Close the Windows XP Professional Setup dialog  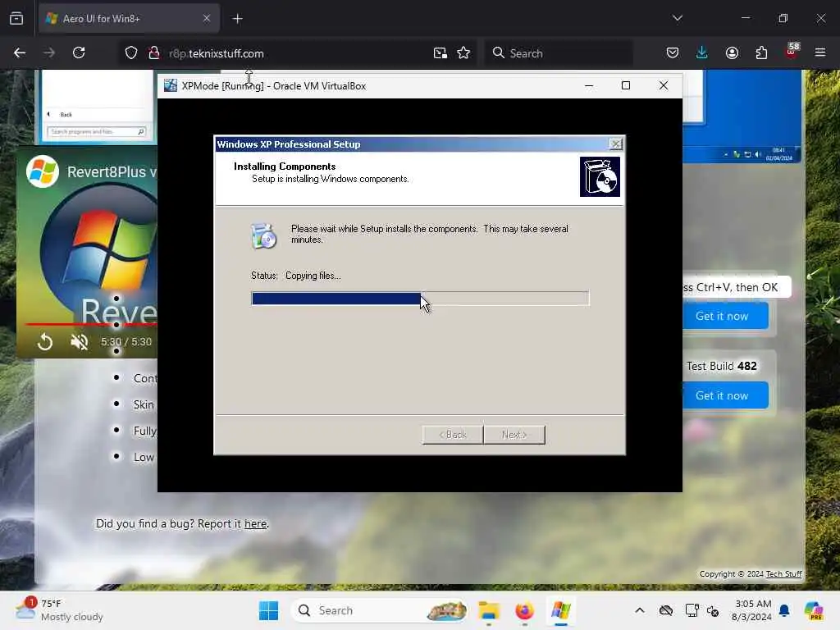(616, 144)
